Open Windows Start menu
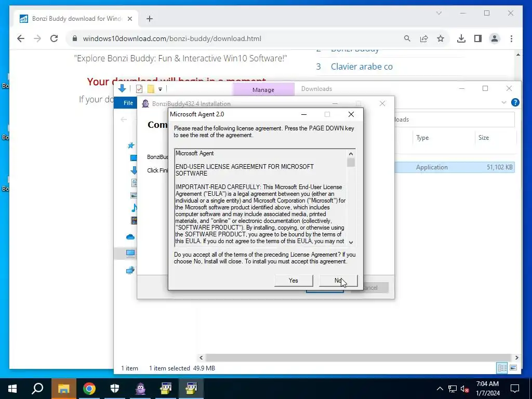 (x=12, y=389)
